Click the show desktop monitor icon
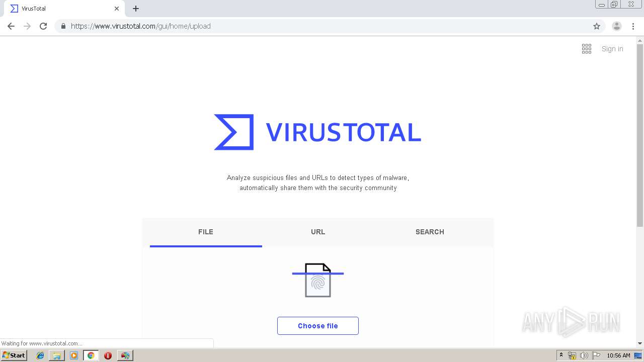Screen dimensions: 644x362 (x=638, y=355)
